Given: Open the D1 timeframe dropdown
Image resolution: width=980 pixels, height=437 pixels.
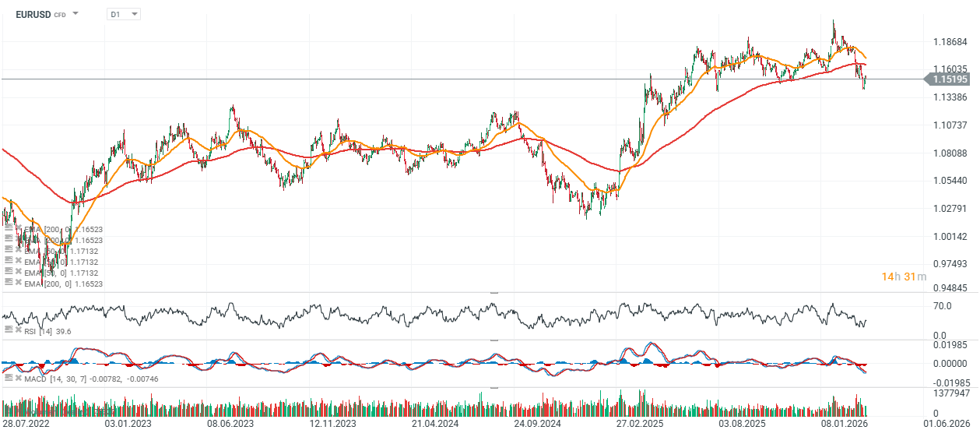Looking at the screenshot, I should click(x=125, y=14).
